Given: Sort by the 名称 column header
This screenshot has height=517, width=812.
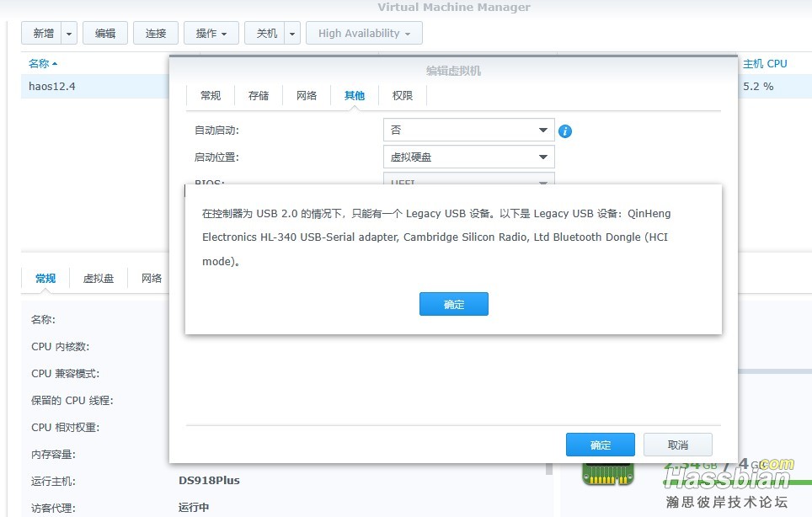Looking at the screenshot, I should click(43, 64).
